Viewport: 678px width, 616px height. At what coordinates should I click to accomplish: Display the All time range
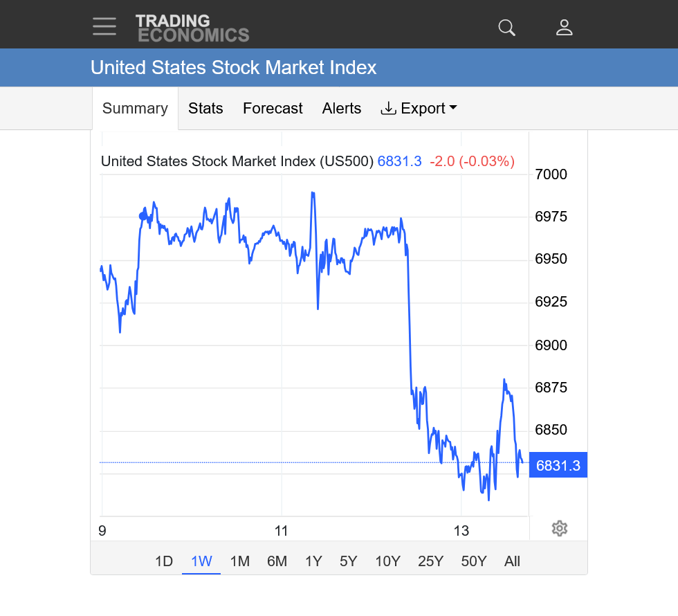point(512,561)
